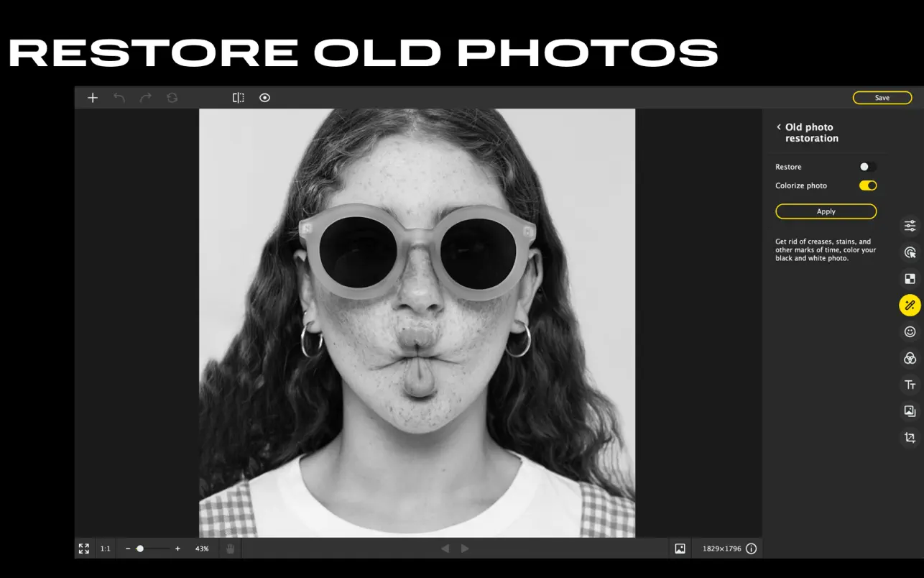Click the fit-to-screen icon in the bottom bar

(84, 549)
